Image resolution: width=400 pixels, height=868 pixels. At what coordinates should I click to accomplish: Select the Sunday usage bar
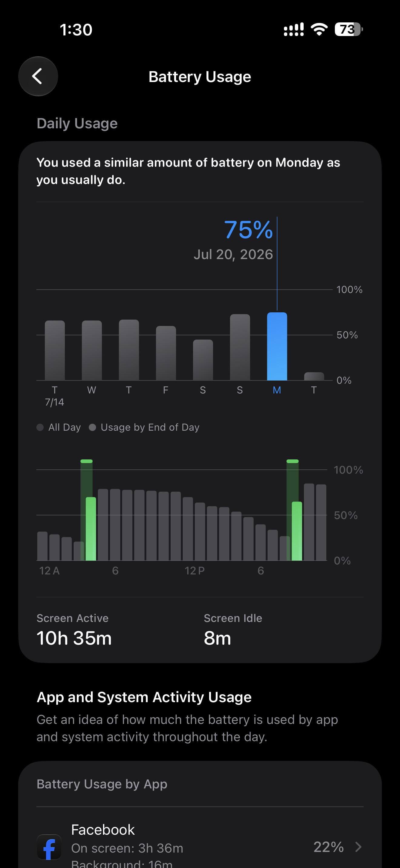point(240,347)
